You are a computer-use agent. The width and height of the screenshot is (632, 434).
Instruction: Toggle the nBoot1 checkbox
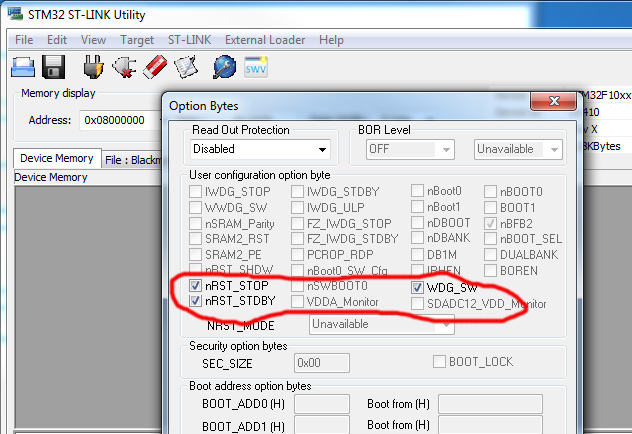(x=417, y=207)
